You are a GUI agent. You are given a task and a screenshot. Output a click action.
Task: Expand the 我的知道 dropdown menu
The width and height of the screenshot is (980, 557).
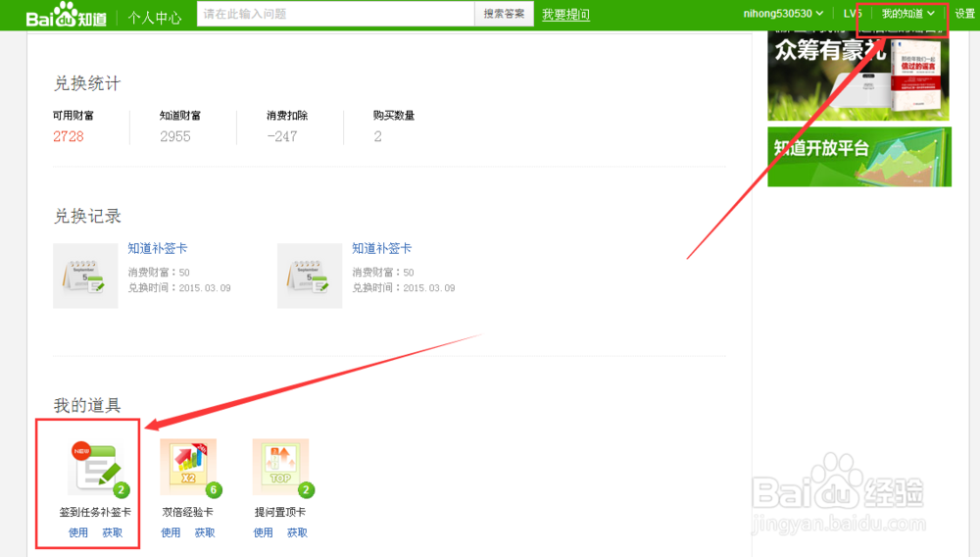907,13
